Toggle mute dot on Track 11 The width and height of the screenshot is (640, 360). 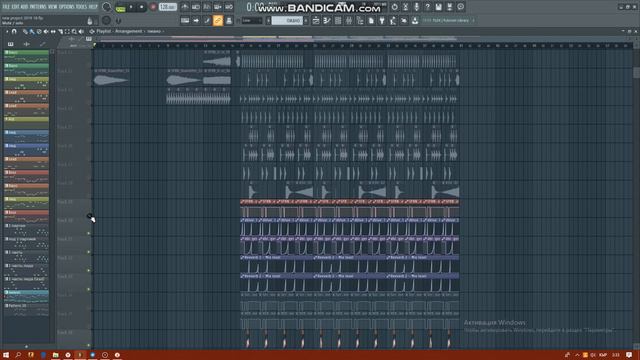[x=89, y=252]
